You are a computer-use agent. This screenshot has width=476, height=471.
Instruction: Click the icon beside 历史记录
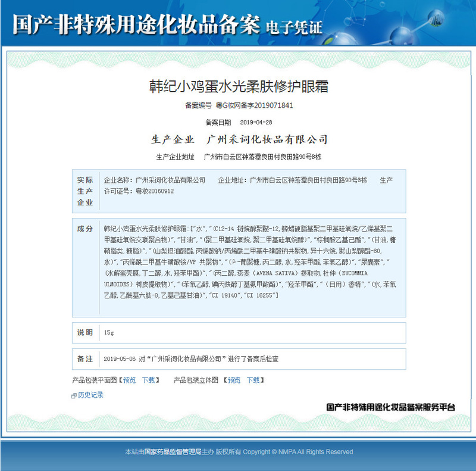coord(74,395)
